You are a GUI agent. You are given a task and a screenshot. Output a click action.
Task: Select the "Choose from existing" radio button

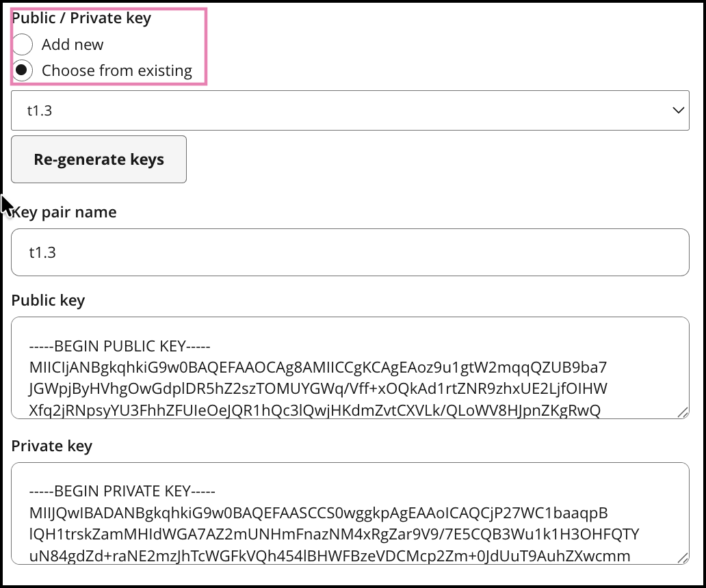click(23, 70)
